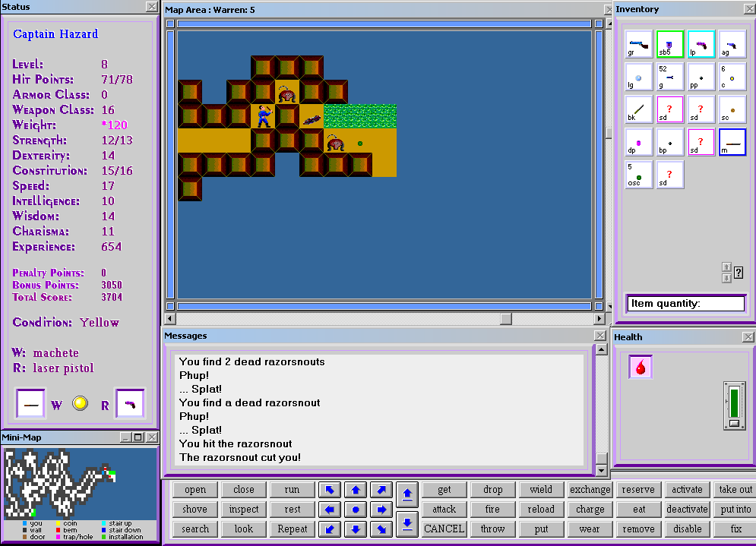Select the 'lg' item in inventory
The width and height of the screenshot is (756, 546).
(639, 77)
